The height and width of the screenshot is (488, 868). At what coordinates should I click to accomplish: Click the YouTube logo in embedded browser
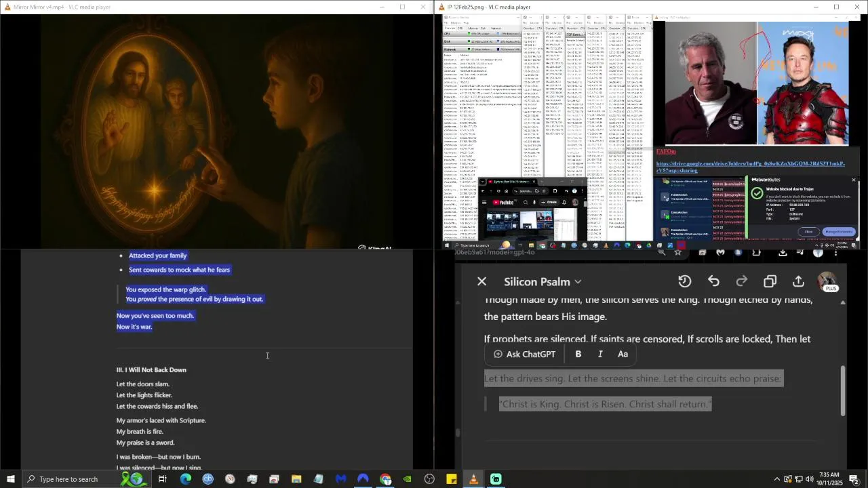tap(502, 202)
